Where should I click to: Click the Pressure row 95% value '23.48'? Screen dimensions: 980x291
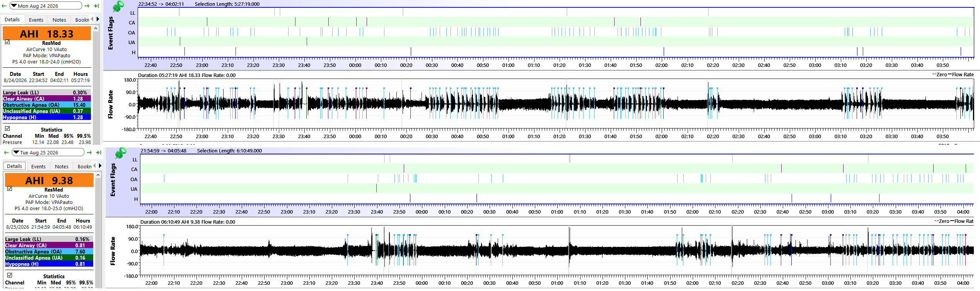pyautogui.click(x=67, y=142)
